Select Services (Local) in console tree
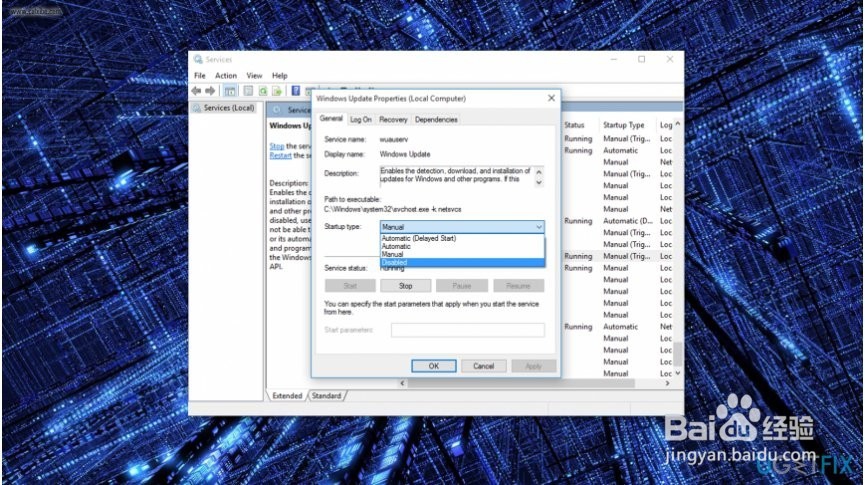Screen dimensions: 865x485 click(228, 108)
